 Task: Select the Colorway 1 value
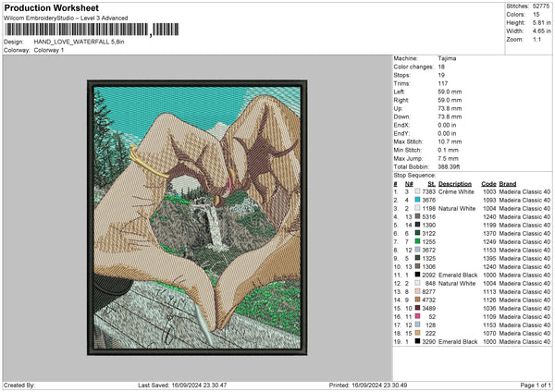[x=49, y=50]
